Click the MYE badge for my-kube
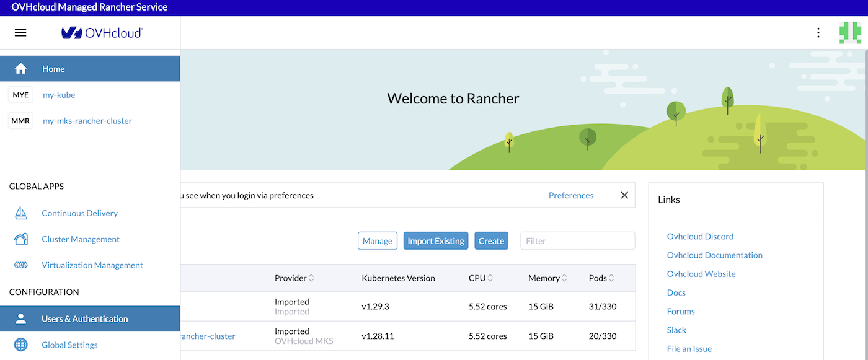 [20, 94]
